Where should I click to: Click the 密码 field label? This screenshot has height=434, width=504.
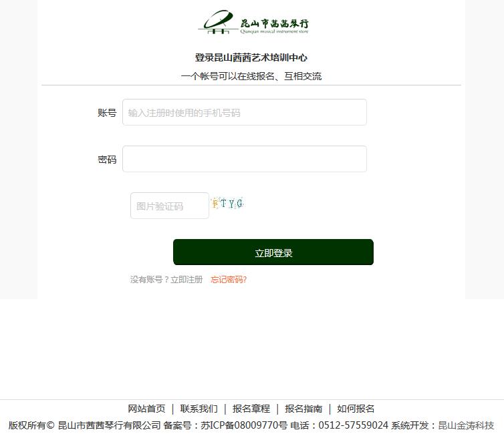point(107,160)
